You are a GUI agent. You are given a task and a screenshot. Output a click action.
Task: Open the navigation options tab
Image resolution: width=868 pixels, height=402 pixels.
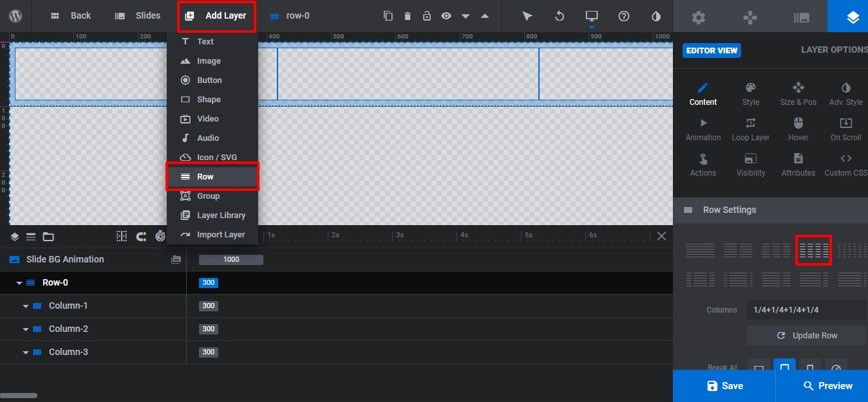tap(750, 17)
